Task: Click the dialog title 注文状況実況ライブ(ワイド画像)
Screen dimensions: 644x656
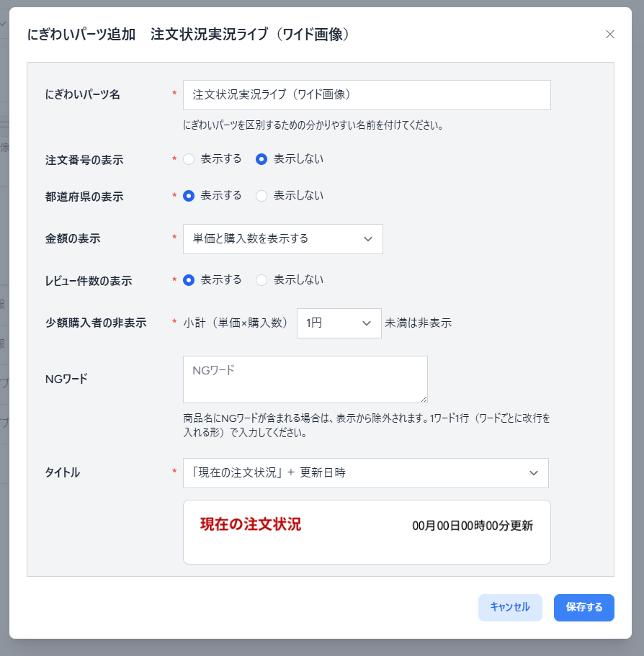Action: click(x=250, y=35)
